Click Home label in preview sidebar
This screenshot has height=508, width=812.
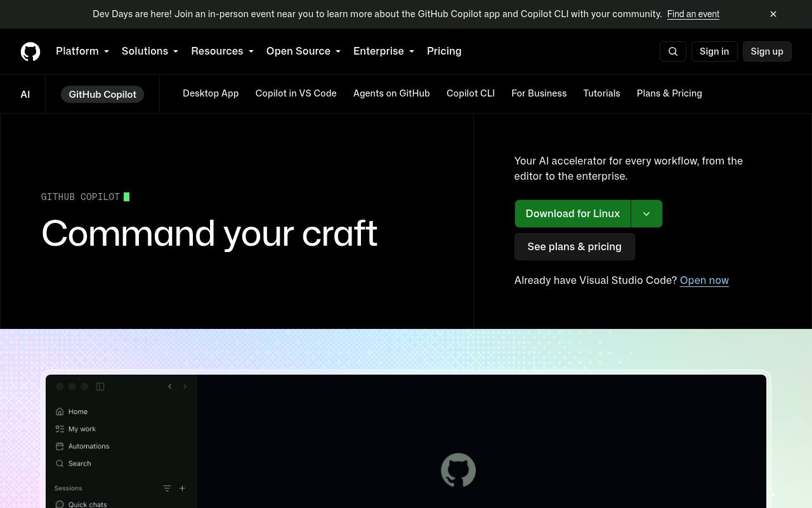(78, 411)
